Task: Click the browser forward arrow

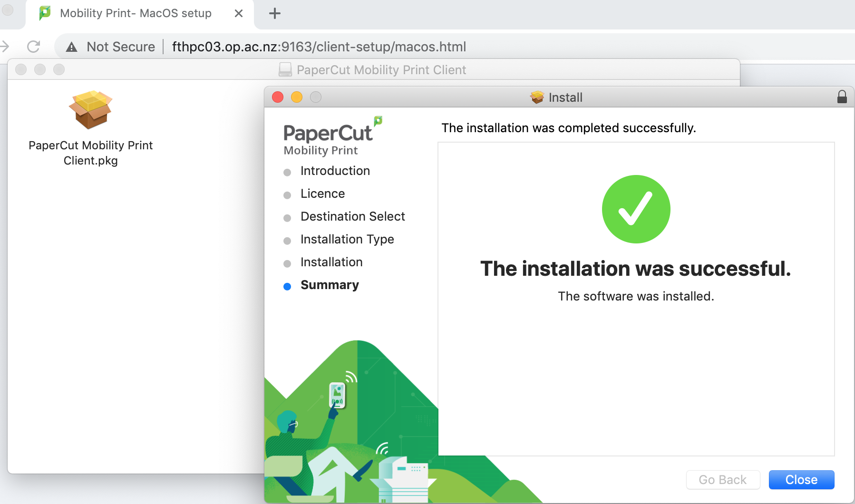Action: point(5,46)
